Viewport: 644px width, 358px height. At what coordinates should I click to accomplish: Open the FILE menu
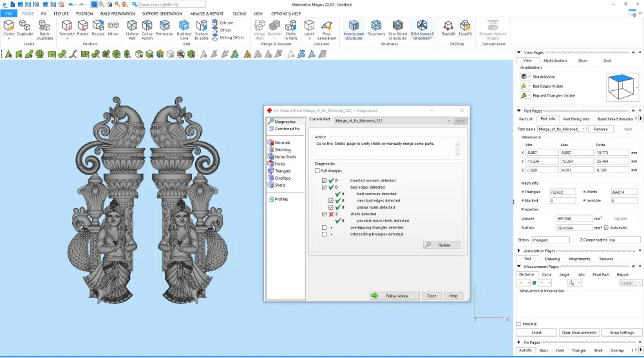(8, 14)
